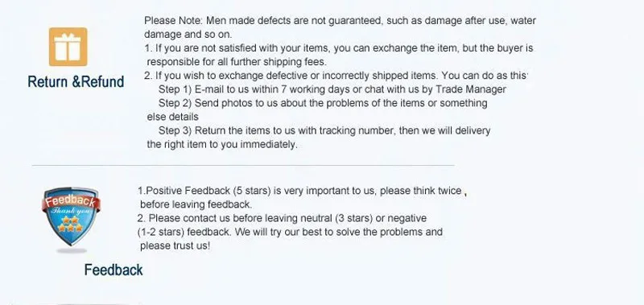644x305 pixels.
Task: Click Step 3 Return the items instruction
Action: [x=324, y=130]
